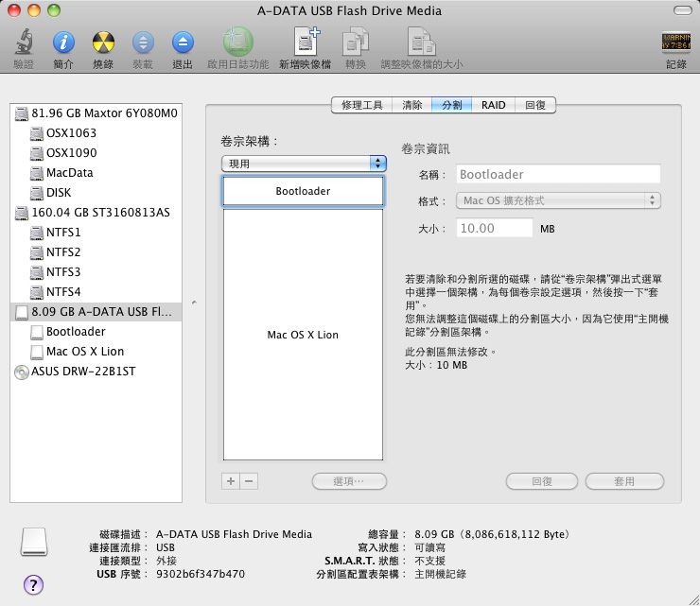Screen dimensions: 700x606
Task: Select 8.09 GB A-DATA USB Fl... disk
Action: [96, 312]
